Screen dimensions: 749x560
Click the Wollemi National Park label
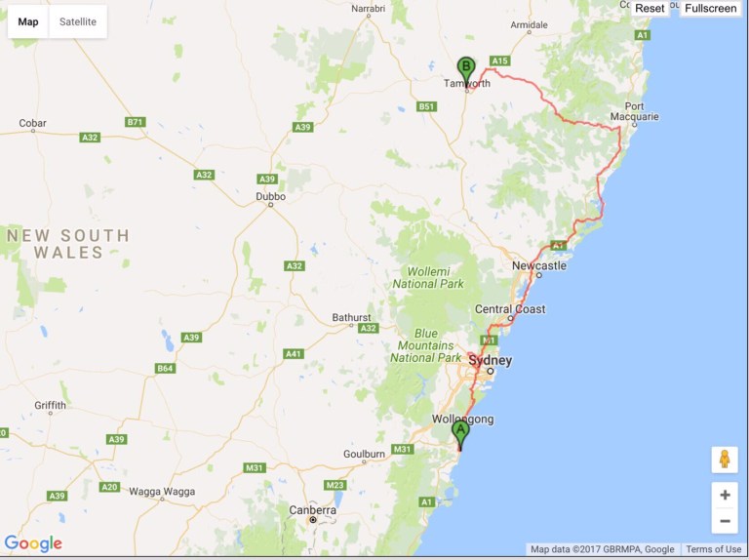(428, 278)
